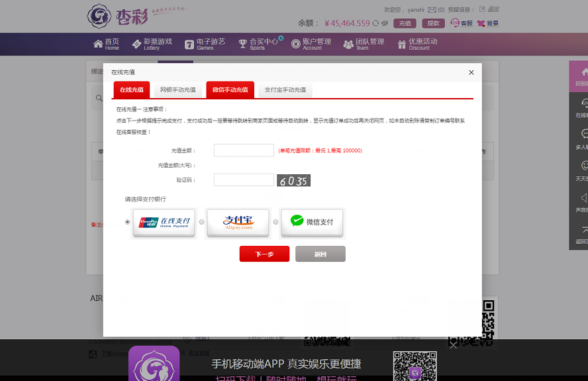The width and height of the screenshot is (588, 381).
Task: Click the 充值金额 input field
Action: click(244, 150)
